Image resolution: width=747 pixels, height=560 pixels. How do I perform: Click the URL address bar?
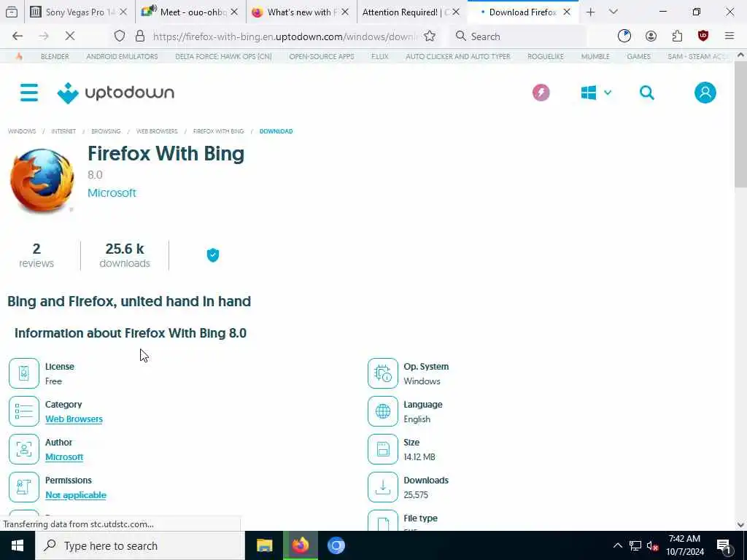285,36
